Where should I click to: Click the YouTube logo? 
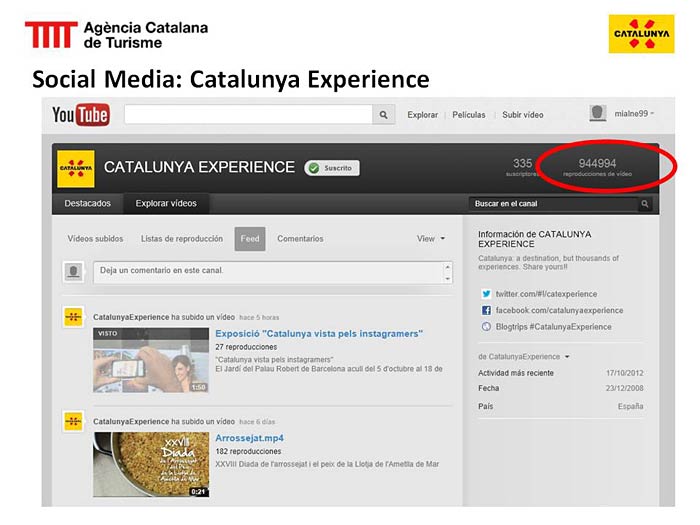coord(81,115)
